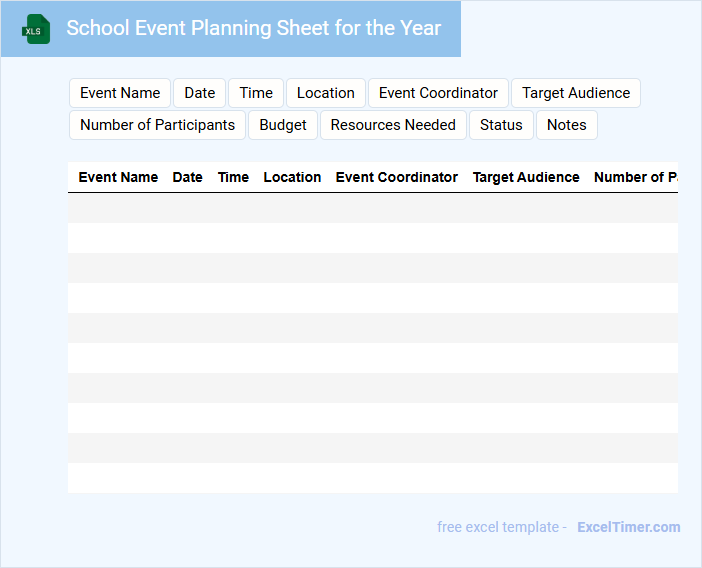
Task: Click the Event Coordinator tag chip
Action: pos(438,93)
